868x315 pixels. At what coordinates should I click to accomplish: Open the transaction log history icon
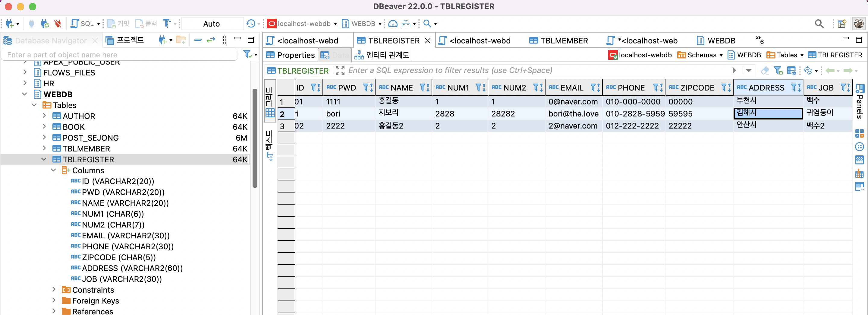click(251, 24)
